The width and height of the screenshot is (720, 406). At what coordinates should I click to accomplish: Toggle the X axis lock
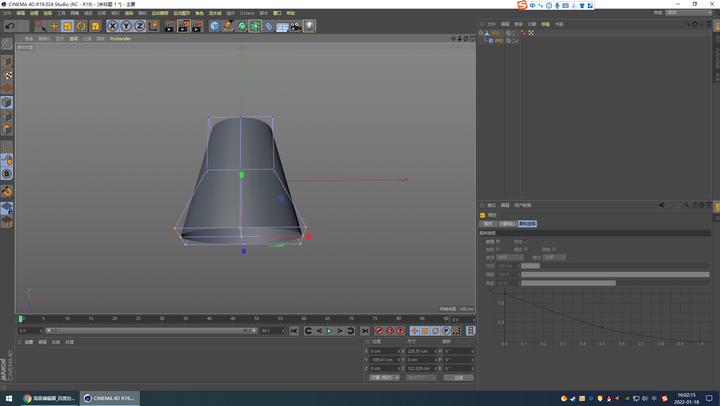point(112,26)
